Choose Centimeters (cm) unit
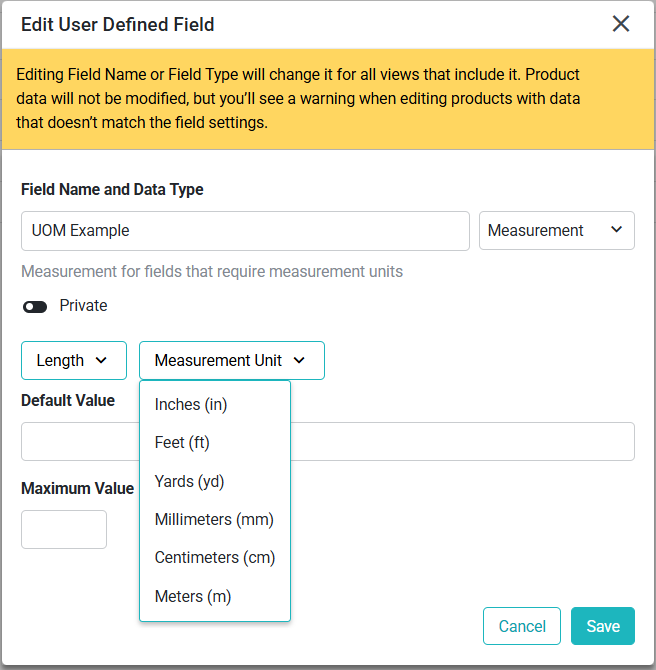 click(215, 558)
